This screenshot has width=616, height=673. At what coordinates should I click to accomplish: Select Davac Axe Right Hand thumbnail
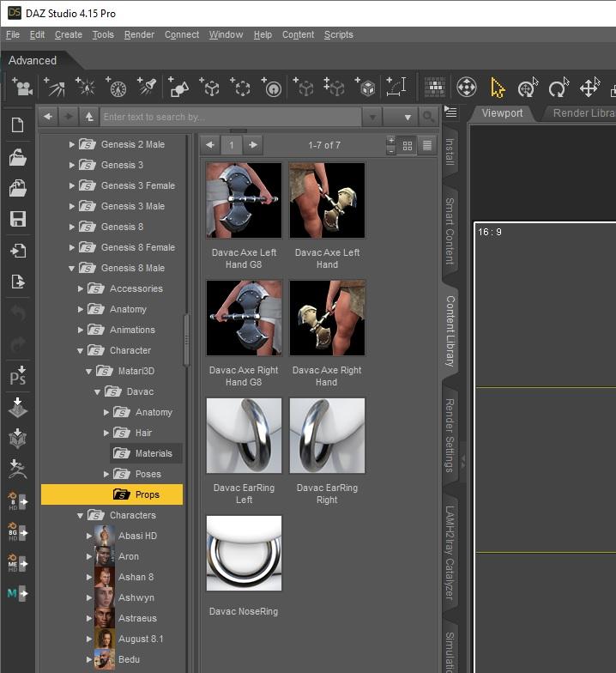coord(327,318)
